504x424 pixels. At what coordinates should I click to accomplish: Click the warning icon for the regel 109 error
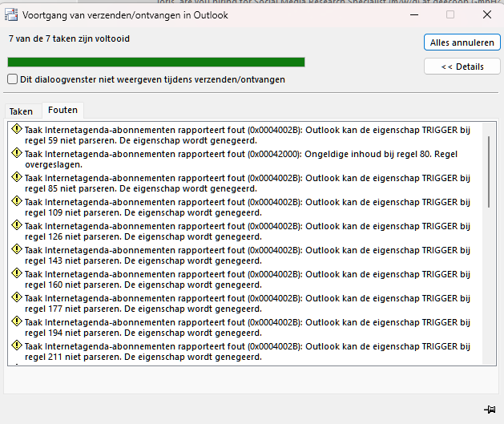coord(16,201)
